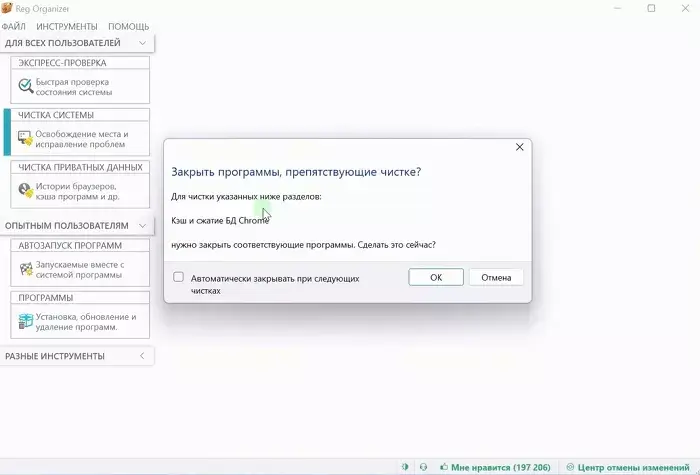The height and width of the screenshot is (475, 700).
Task: Click the theme contrast icon in status bar
Action: pyautogui.click(x=405, y=466)
